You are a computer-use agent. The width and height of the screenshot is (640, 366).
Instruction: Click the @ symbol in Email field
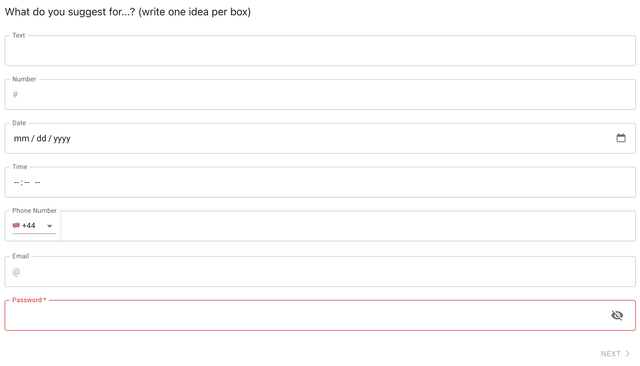[x=16, y=272]
